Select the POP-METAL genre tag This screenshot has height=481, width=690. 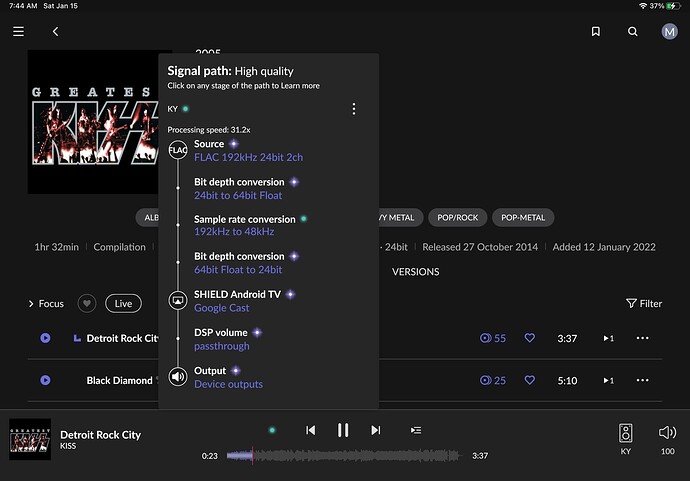[523, 217]
